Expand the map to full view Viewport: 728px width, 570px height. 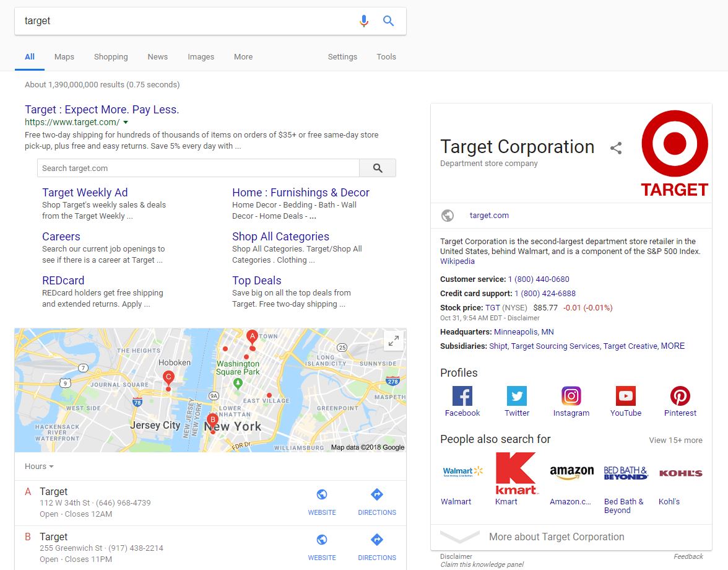[x=394, y=341]
